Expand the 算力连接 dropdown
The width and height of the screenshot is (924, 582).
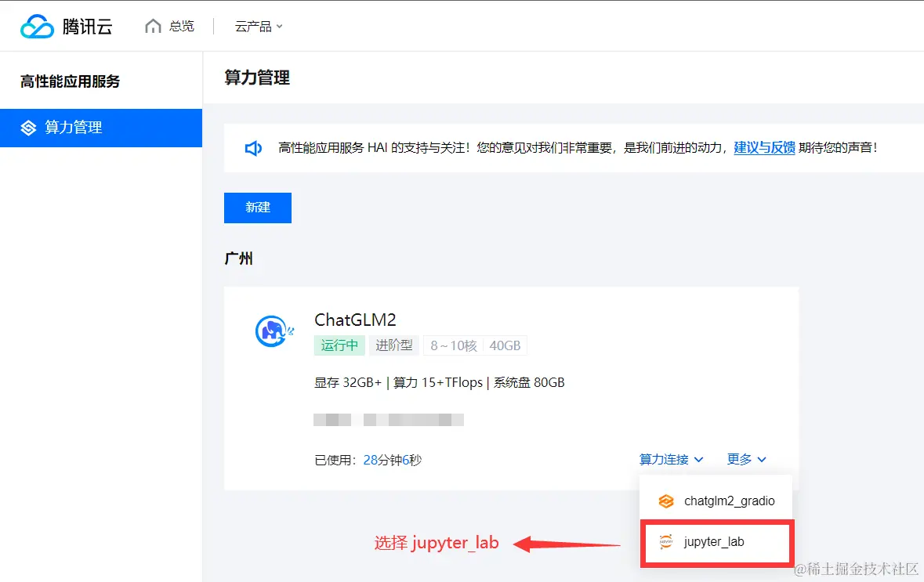(671, 460)
